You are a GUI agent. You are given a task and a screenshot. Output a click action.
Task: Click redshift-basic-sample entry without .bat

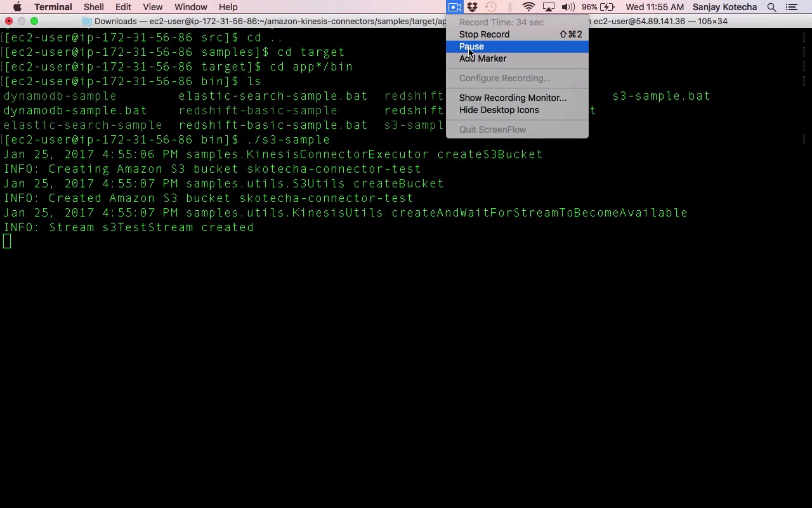258,110
